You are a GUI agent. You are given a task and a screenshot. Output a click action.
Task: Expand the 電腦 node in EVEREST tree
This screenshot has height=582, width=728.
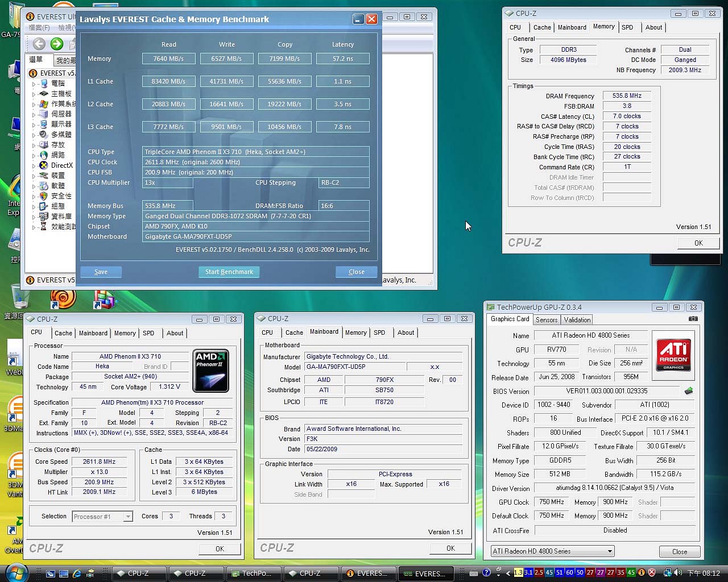coord(34,84)
